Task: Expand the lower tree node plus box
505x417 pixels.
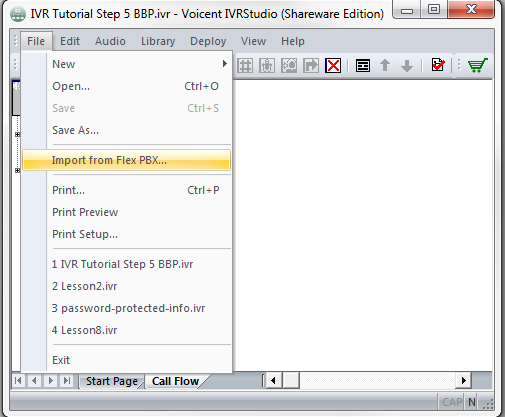Action: [17, 170]
